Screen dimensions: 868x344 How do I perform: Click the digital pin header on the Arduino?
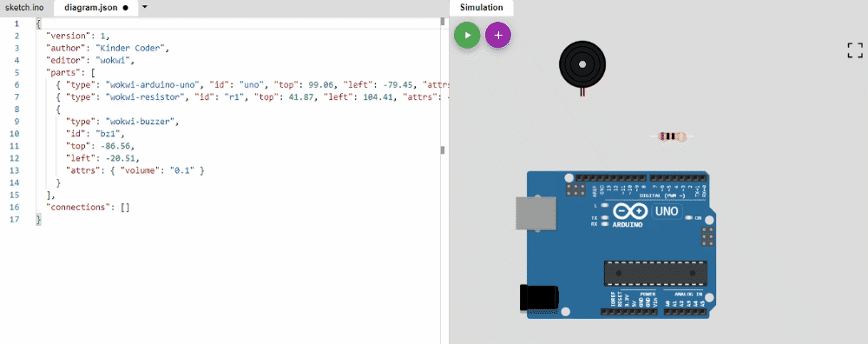(x=641, y=178)
